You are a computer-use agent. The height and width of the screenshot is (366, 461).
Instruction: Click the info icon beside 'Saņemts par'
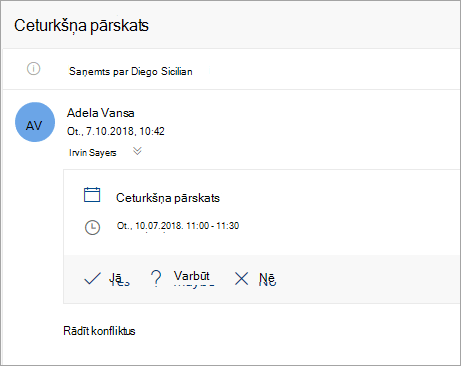pos(33,69)
